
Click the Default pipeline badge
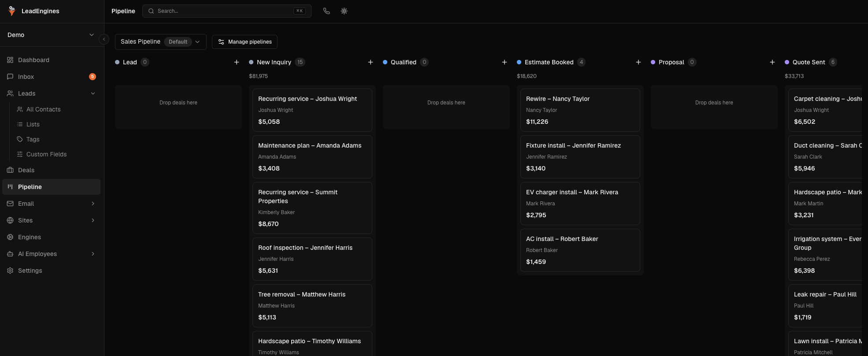pyautogui.click(x=178, y=42)
